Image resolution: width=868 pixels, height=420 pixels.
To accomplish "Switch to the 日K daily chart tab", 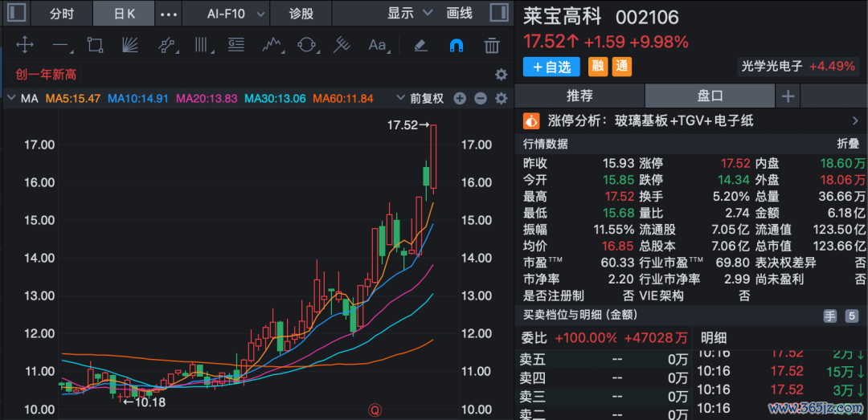I will 124,14.
